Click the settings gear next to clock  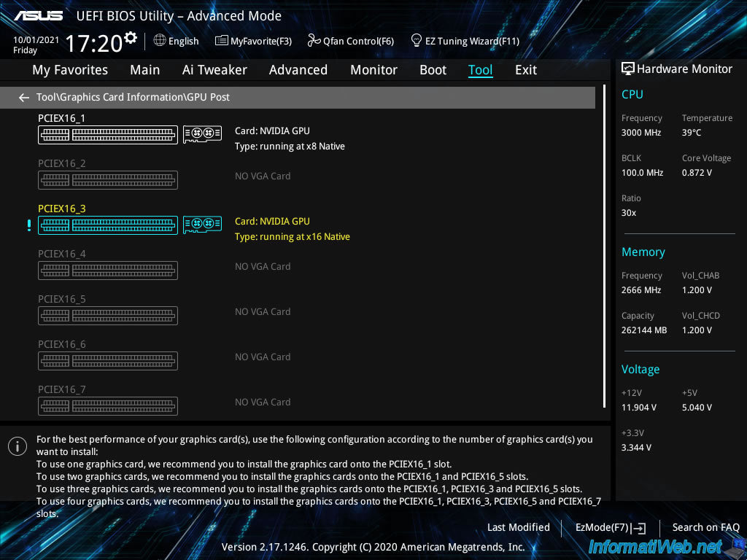click(x=131, y=38)
